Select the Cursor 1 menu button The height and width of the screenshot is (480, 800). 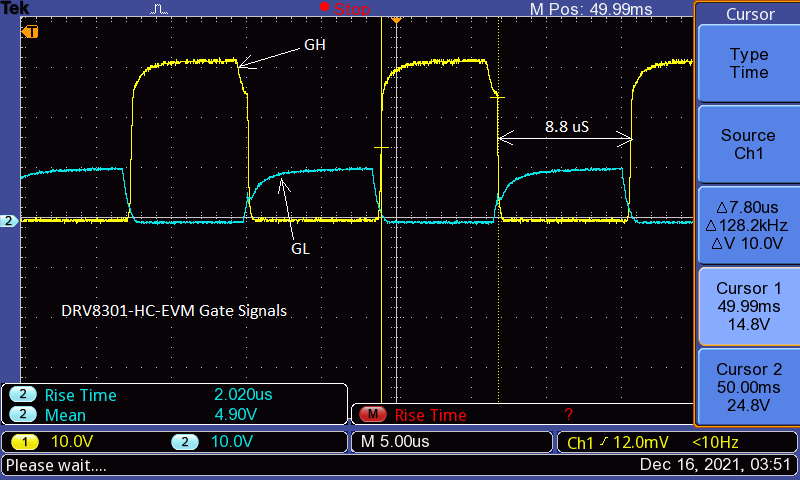pos(748,306)
